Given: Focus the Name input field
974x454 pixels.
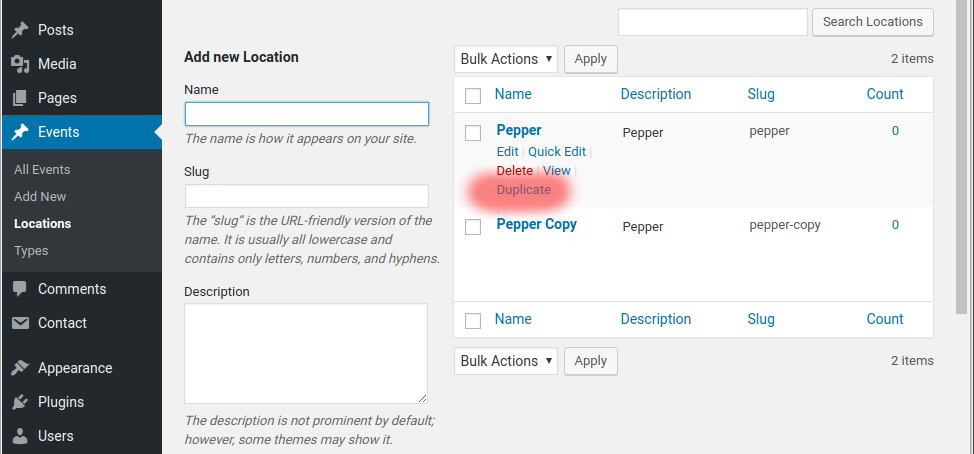Looking at the screenshot, I should click(307, 114).
